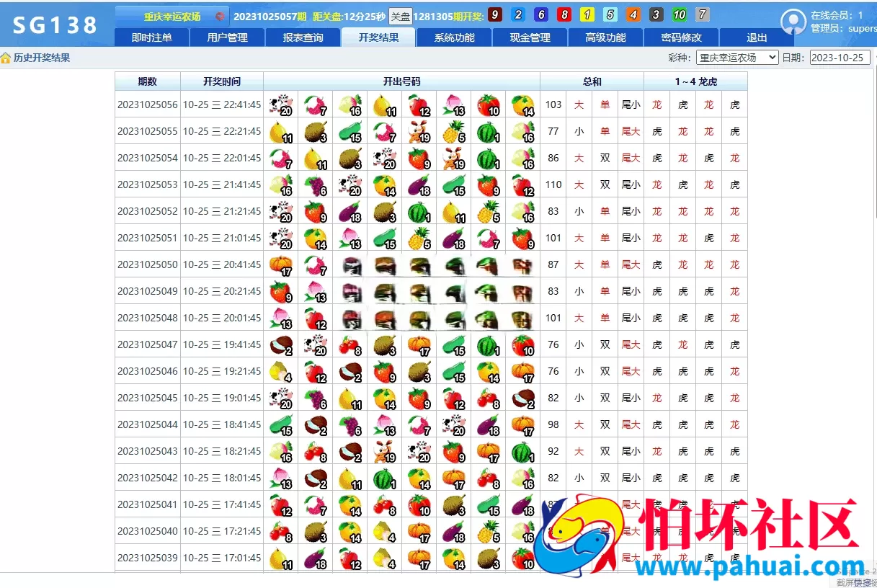Click the dog icon 19 in row 20231025043
877x588 pixels.
coord(384,452)
